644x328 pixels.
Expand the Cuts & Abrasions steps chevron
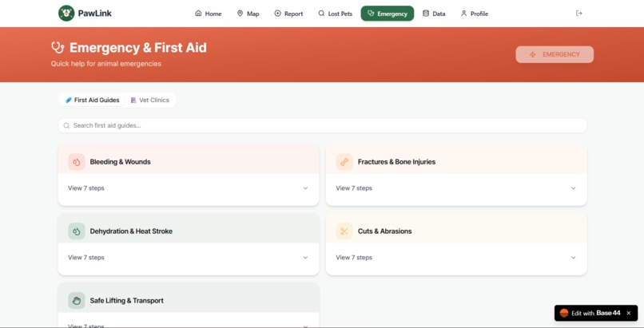[x=574, y=258]
